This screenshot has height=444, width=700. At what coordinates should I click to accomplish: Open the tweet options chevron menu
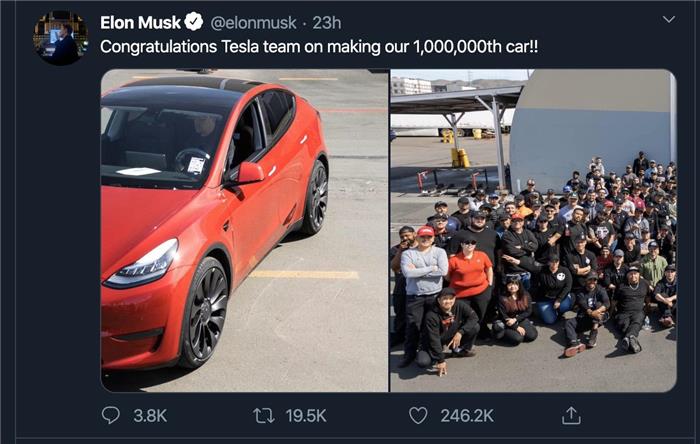tap(669, 20)
